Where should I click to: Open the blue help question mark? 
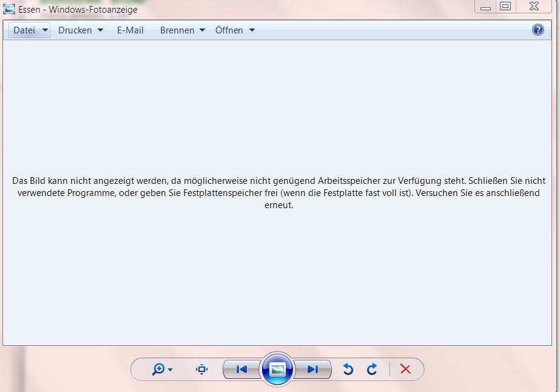[538, 30]
